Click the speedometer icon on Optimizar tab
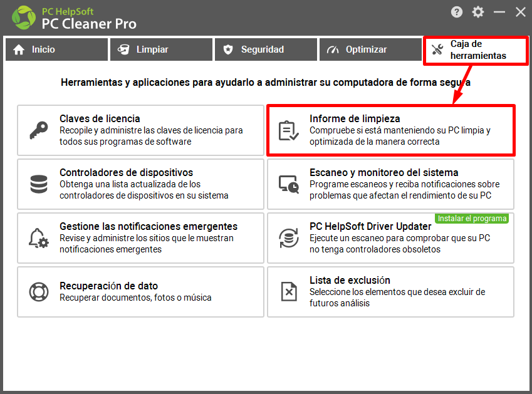 tap(333, 49)
